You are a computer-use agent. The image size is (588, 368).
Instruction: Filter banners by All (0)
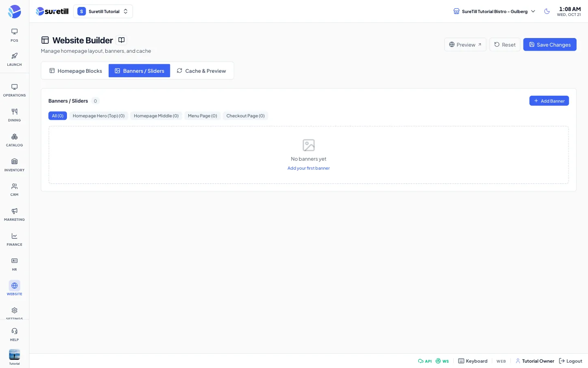tap(58, 116)
